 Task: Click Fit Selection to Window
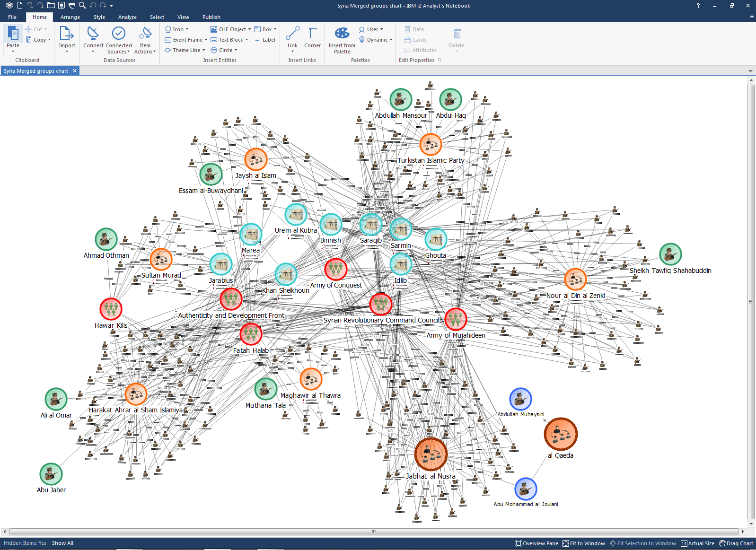(x=643, y=543)
